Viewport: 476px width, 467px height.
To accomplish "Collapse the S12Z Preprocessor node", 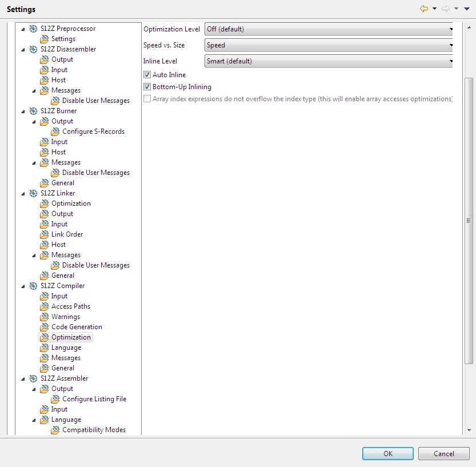I will (23, 29).
